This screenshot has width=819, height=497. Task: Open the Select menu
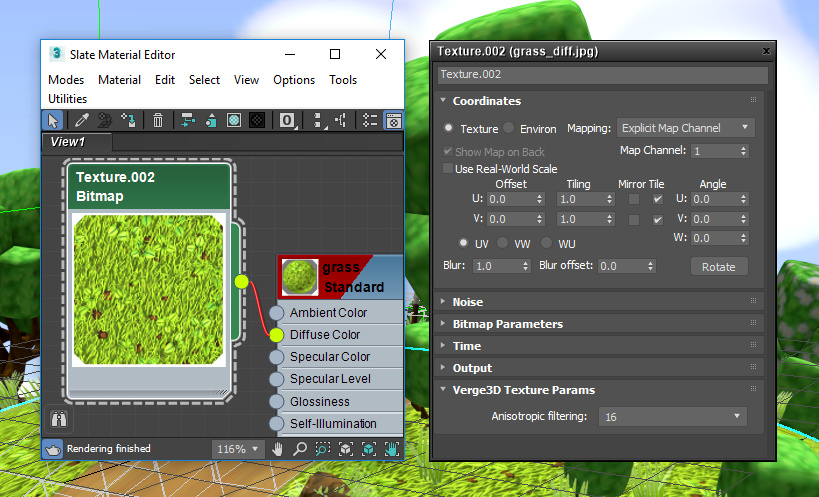204,80
